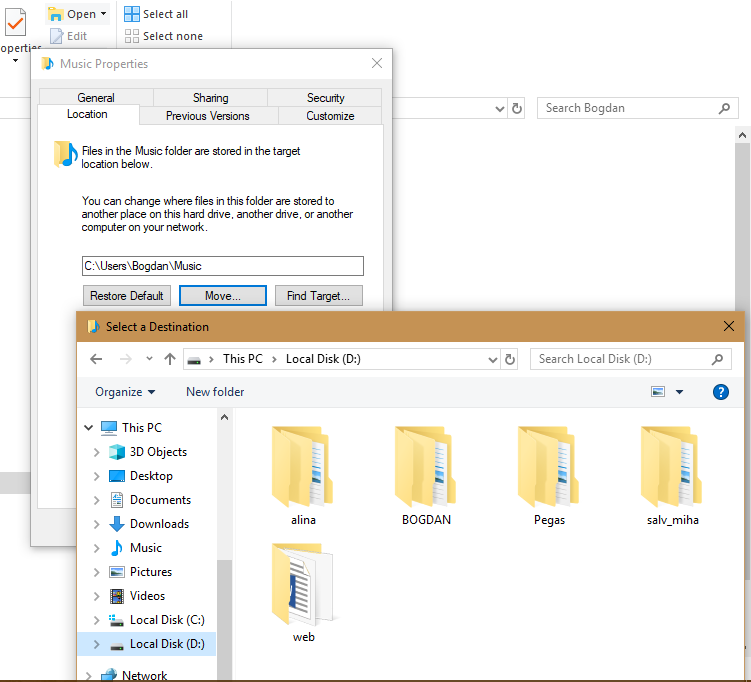Viewport: 751px width, 682px height.
Task: Expand the Downloads tree node
Action: tap(96, 524)
